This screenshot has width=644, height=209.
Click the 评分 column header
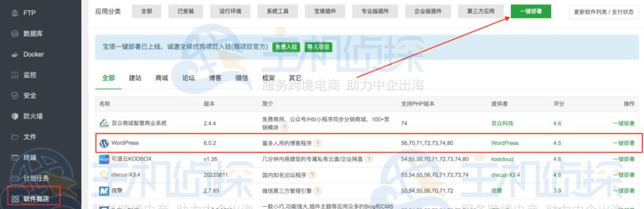[559, 104]
